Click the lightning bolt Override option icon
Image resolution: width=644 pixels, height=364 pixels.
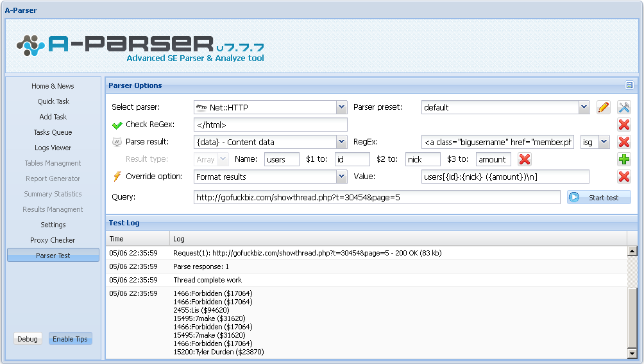(x=117, y=177)
